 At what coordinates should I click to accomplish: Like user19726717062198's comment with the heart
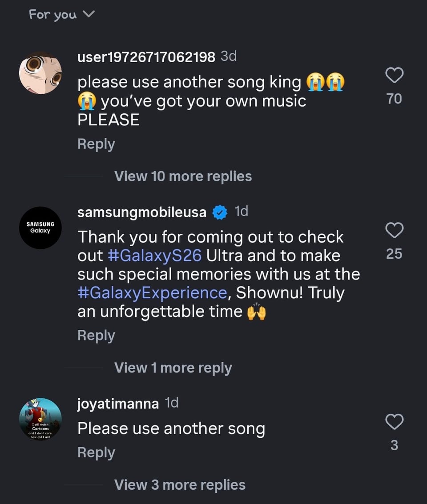tap(394, 76)
